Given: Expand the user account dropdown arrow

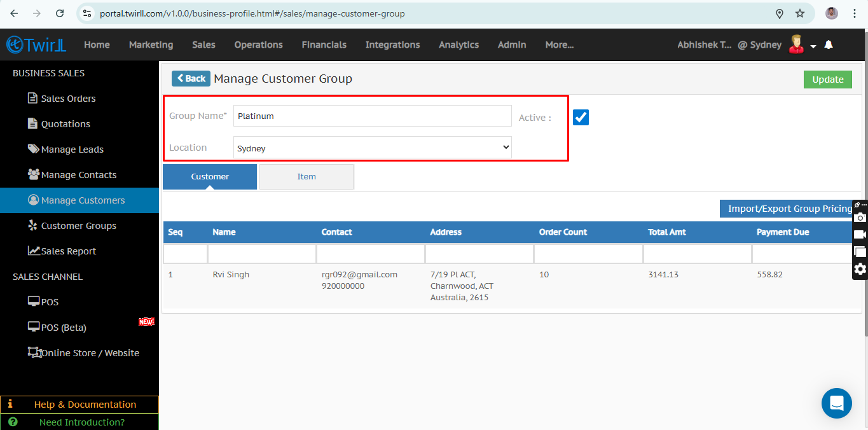Looking at the screenshot, I should (813, 46).
